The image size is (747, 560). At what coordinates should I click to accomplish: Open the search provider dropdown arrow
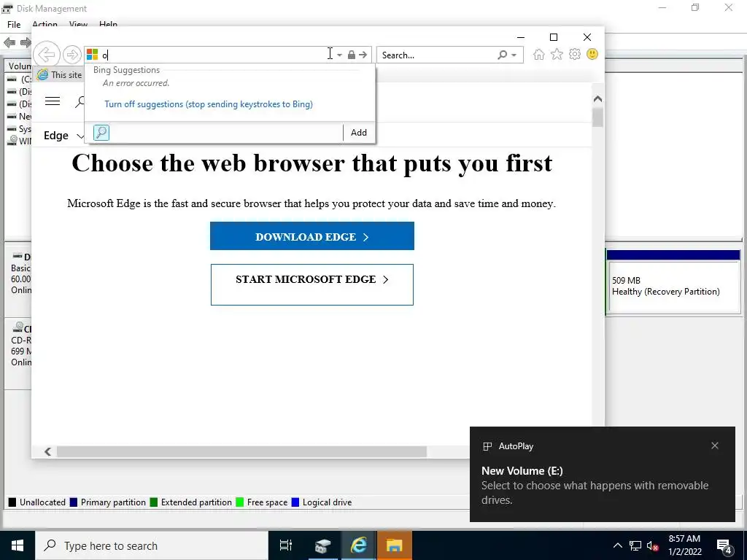coord(514,55)
